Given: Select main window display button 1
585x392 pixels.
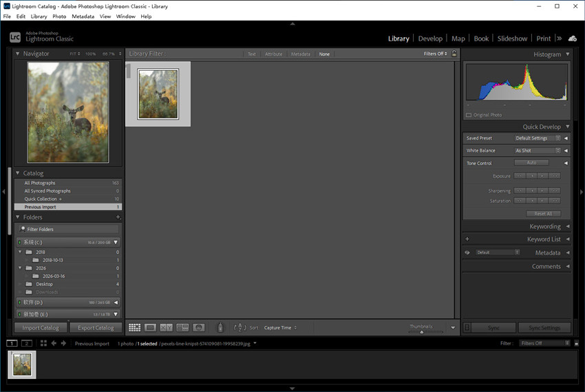Looking at the screenshot, I should coord(12,343).
